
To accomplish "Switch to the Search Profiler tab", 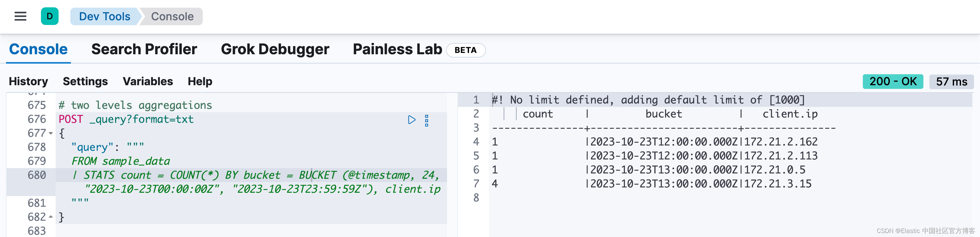I will point(144,49).
